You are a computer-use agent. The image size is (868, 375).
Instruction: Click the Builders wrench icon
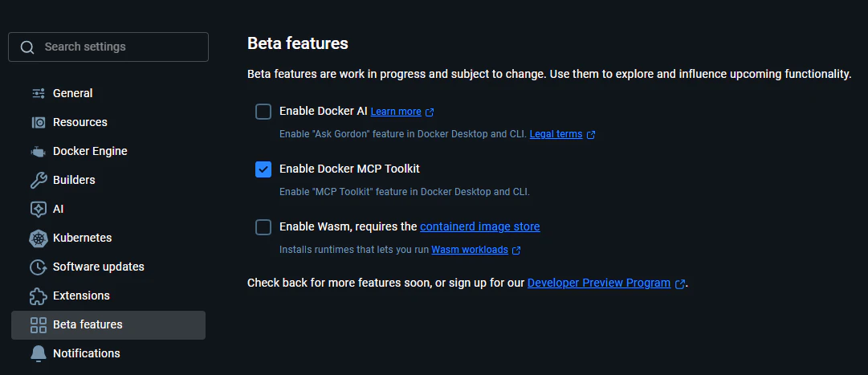(x=38, y=180)
